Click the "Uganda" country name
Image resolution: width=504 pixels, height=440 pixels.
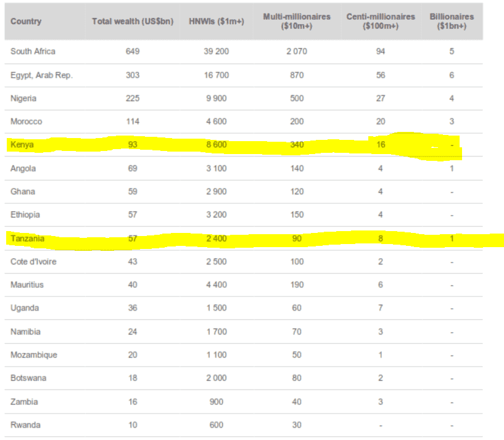(25, 308)
